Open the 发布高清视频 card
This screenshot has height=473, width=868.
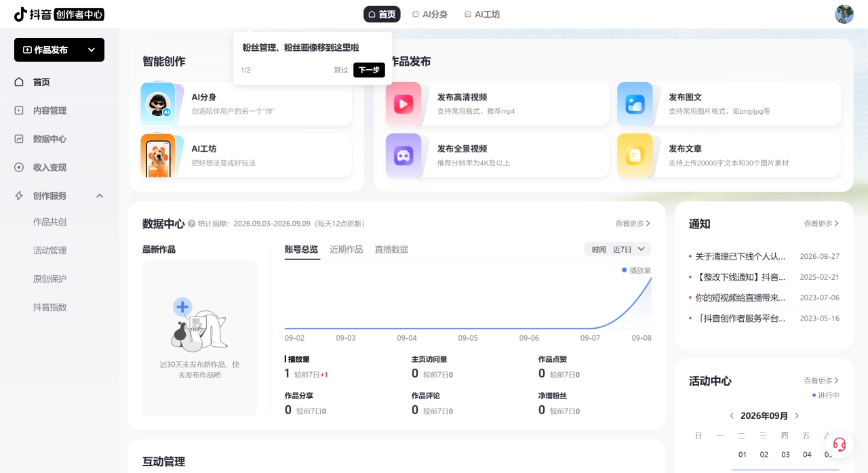click(x=498, y=104)
